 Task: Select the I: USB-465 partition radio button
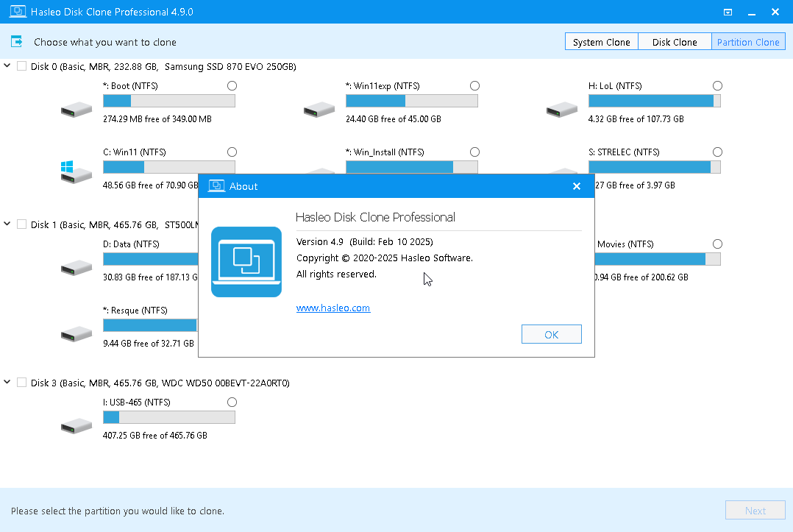232,402
